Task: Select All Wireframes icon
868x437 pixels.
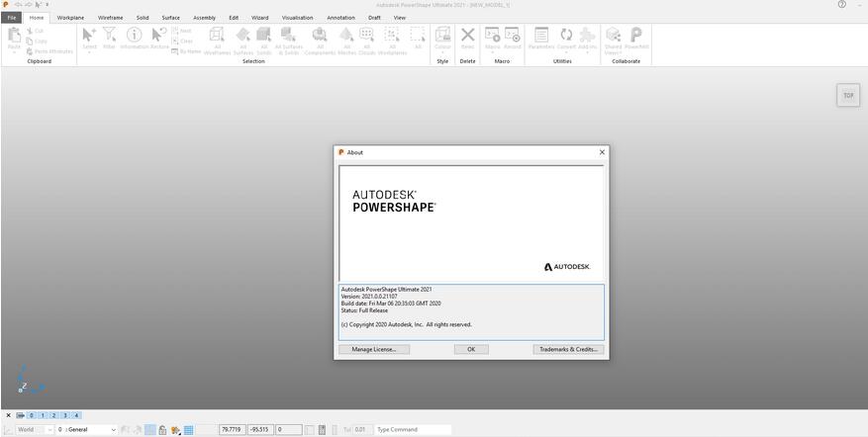Action: coord(217,35)
